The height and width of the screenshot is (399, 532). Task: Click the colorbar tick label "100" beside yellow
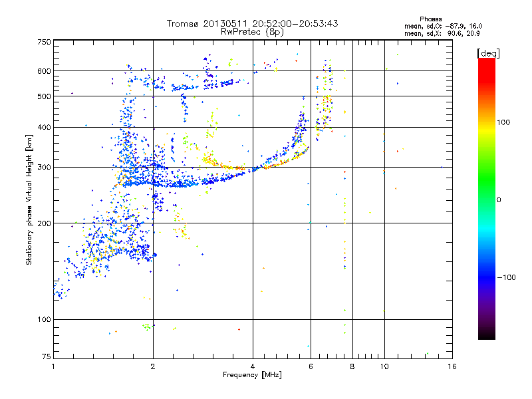coord(503,122)
